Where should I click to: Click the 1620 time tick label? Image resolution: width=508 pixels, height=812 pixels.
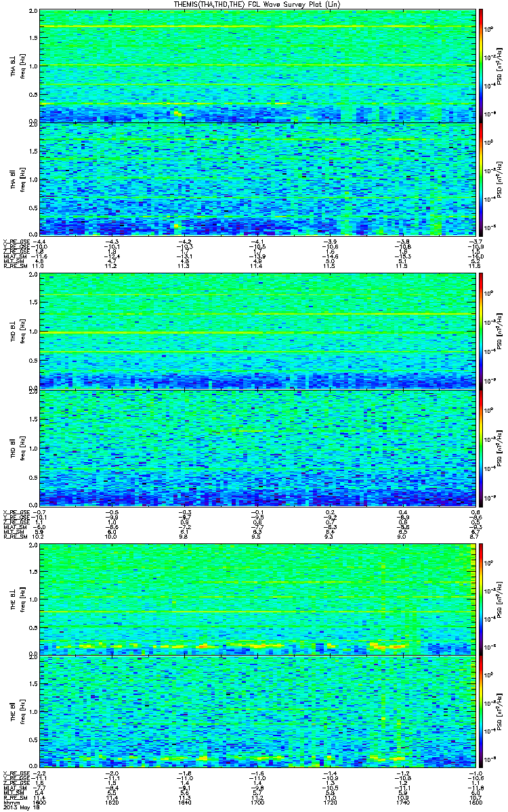112,801
